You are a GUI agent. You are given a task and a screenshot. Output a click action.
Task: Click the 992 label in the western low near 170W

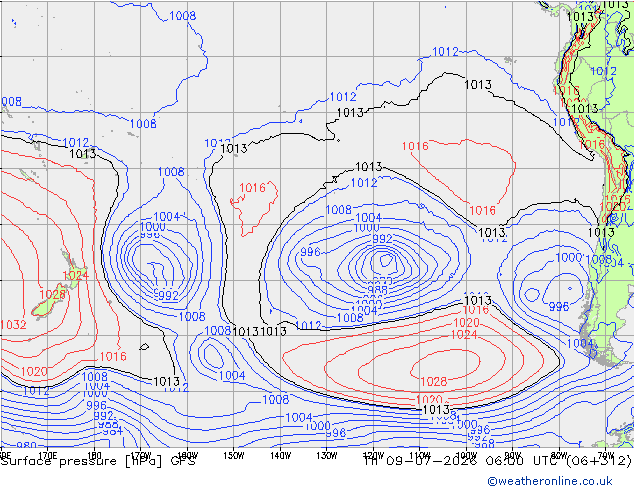[x=168, y=296]
